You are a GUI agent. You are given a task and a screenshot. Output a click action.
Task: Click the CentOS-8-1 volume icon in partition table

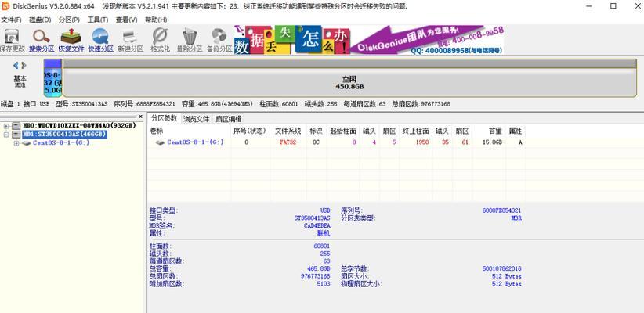160,142
